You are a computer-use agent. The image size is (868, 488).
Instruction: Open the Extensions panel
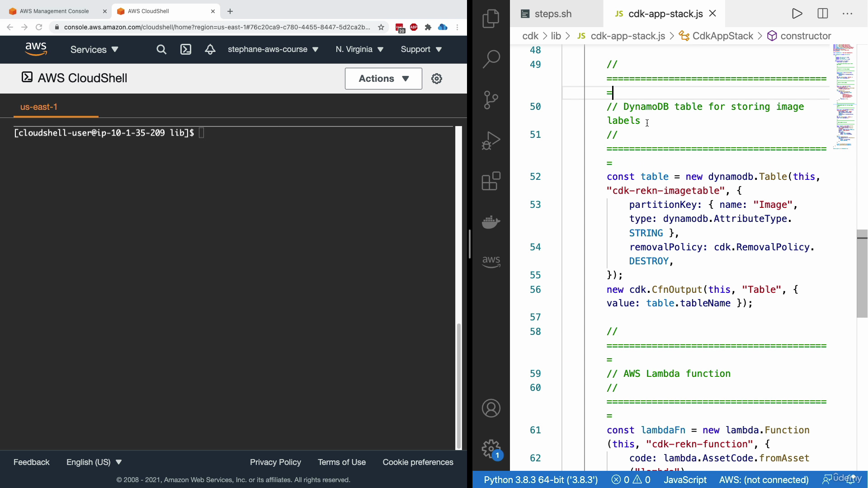491,181
